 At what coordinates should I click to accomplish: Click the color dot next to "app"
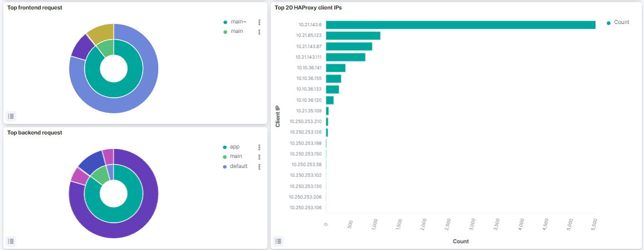coord(225,147)
